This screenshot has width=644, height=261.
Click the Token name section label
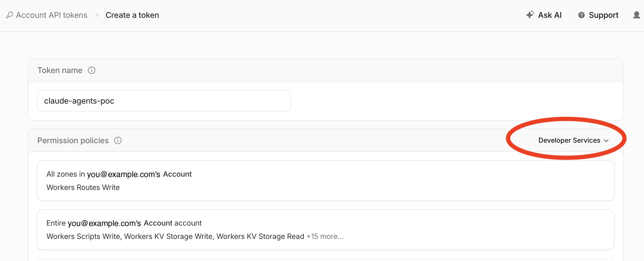click(x=60, y=70)
